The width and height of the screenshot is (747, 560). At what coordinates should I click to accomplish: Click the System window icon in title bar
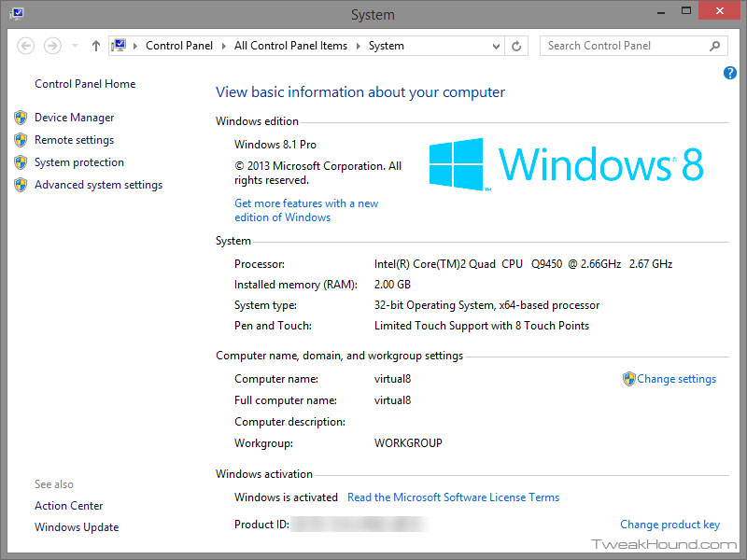point(17,13)
